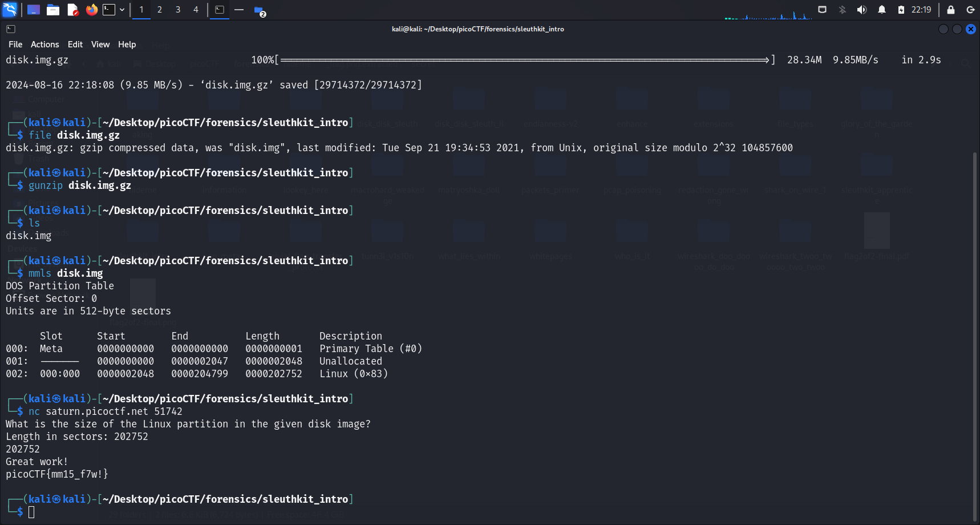The width and height of the screenshot is (980, 525).
Task: Launch Firefox from the top panel
Action: [x=91, y=10]
